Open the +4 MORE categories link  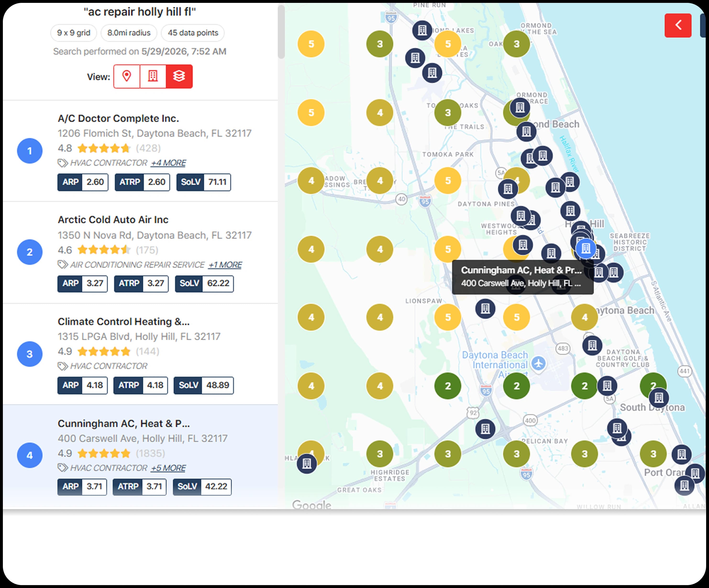168,163
